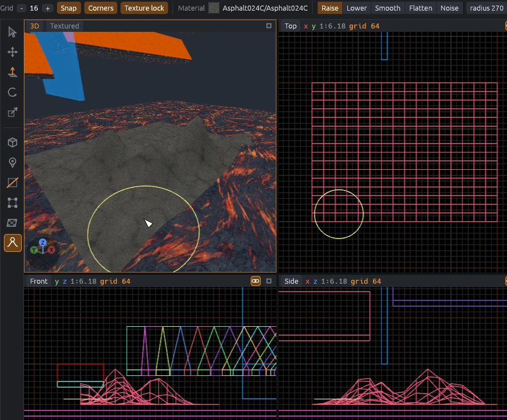Select the arrow selection tool
The width and height of the screenshot is (507, 420).
12,32
